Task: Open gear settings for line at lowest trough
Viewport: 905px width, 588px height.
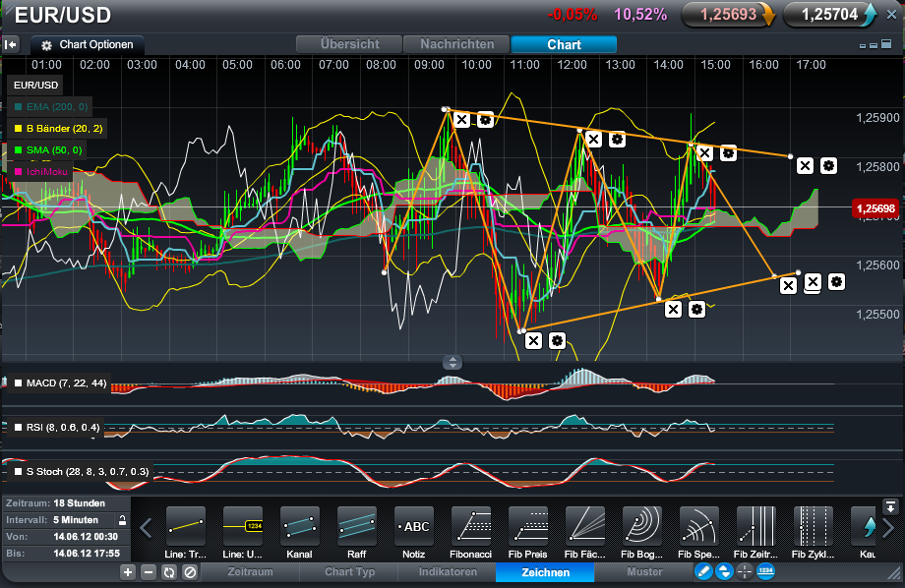Action: click(x=557, y=340)
